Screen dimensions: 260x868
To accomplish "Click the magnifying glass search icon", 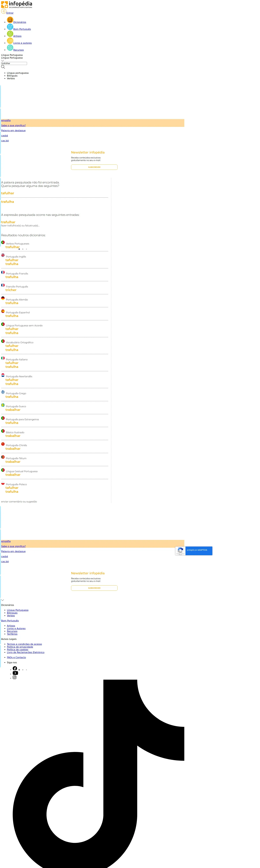I will (3, 67).
